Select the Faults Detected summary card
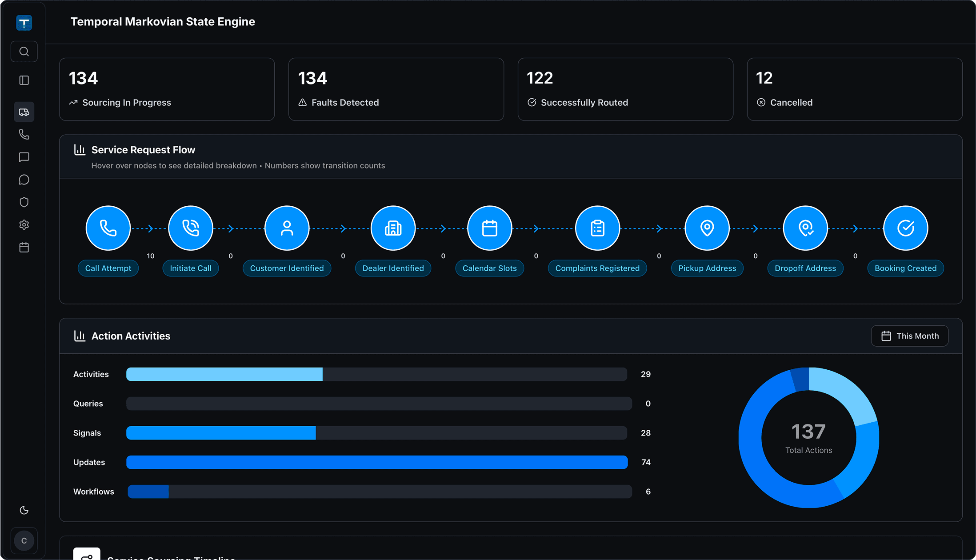Screen dimensions: 976x560 (x=396, y=89)
